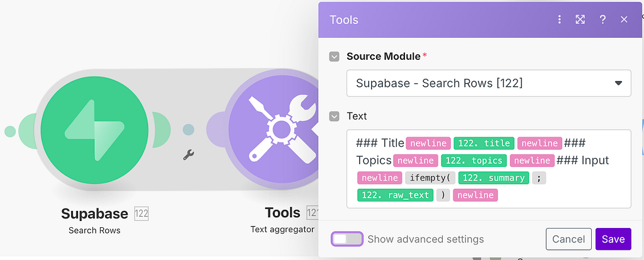Toggle Show advanced settings switch
Image resolution: width=644 pixels, height=260 pixels.
tap(347, 239)
